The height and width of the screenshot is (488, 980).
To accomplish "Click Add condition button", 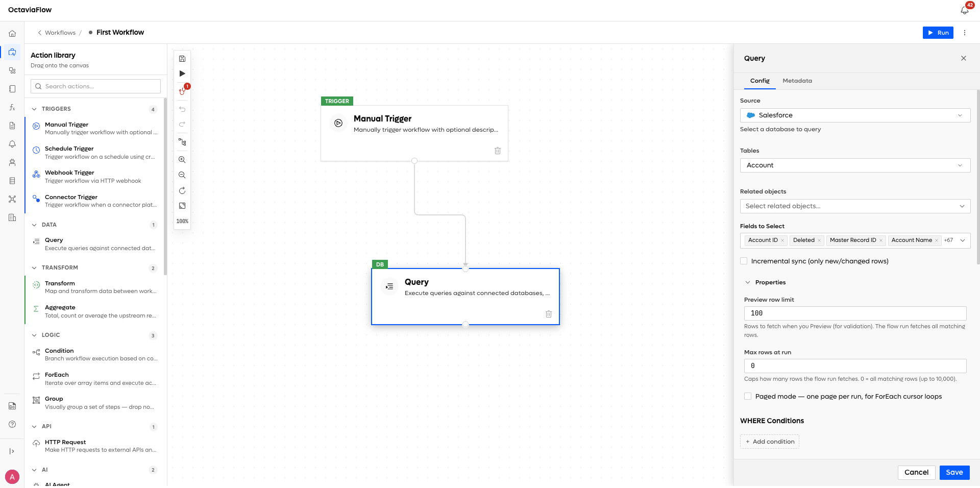I will 770,442.
